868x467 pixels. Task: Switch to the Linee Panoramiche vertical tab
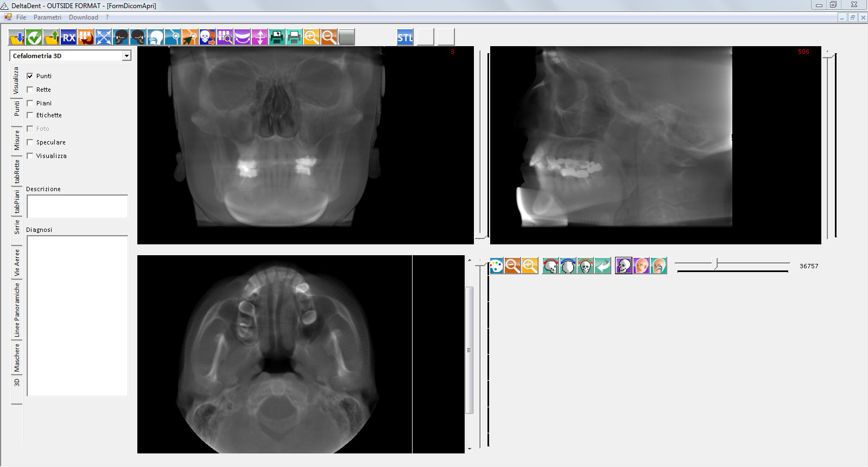(17, 310)
